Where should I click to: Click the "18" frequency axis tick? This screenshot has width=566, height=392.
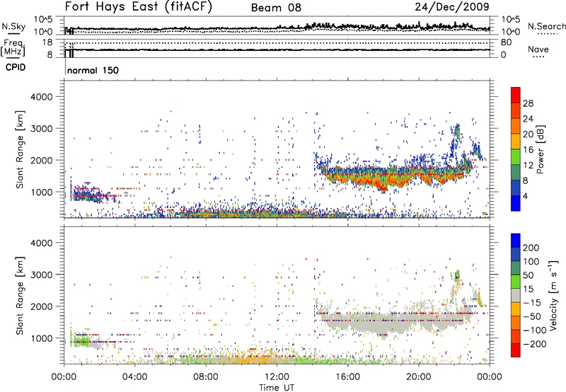[47, 42]
